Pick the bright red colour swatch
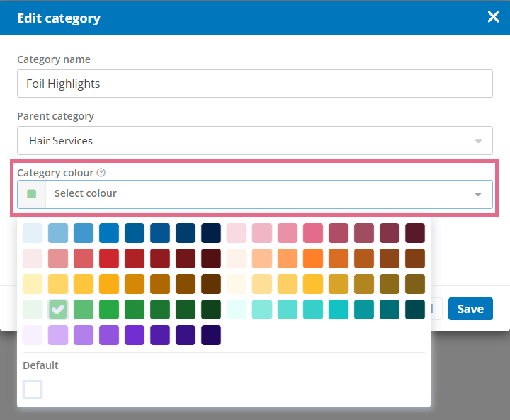Viewport: 510px width, 420px height. [x=109, y=259]
